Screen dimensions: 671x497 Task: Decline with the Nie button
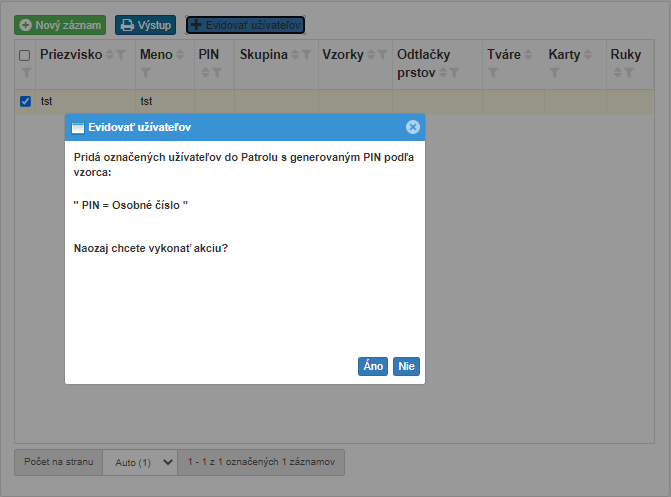(x=406, y=366)
